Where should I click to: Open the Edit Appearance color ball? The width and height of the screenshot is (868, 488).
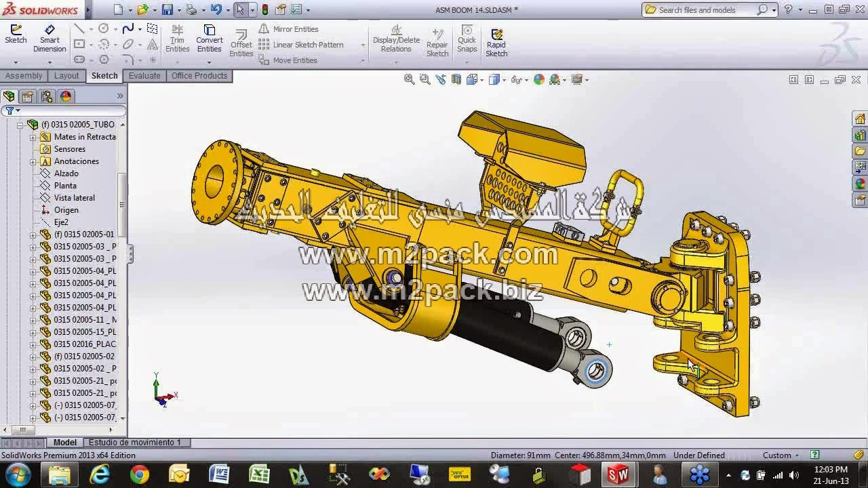point(539,79)
